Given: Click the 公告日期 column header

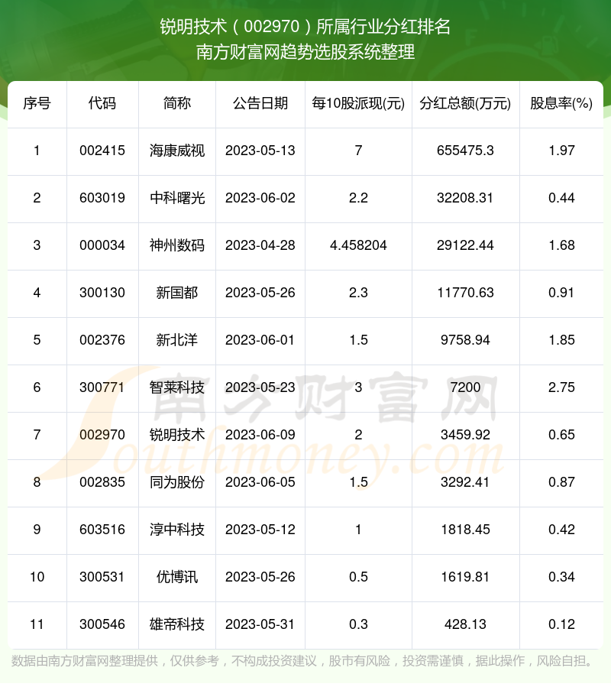Looking at the screenshot, I should (x=260, y=104).
